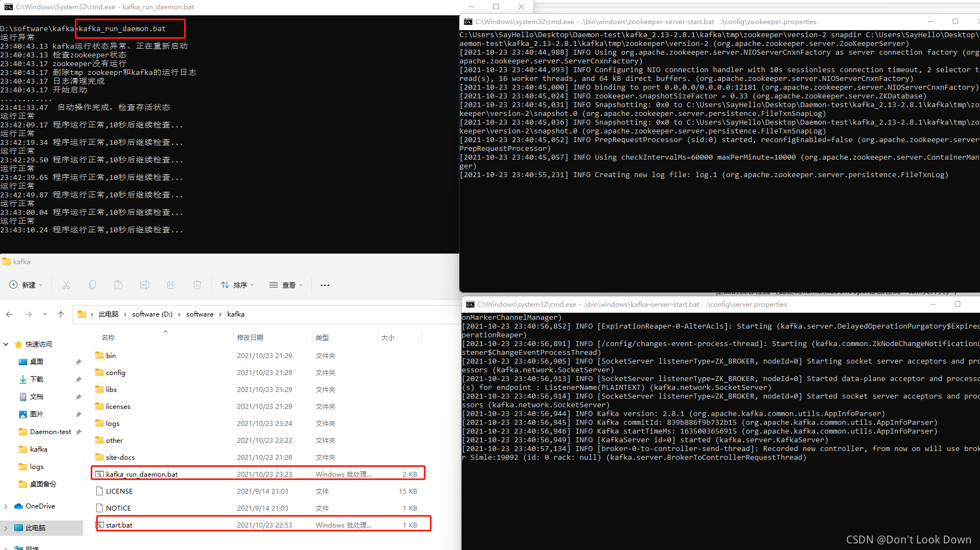Open system menu icon of kafka-server cmd window
This screenshot has height=550, width=980.
click(x=470, y=305)
